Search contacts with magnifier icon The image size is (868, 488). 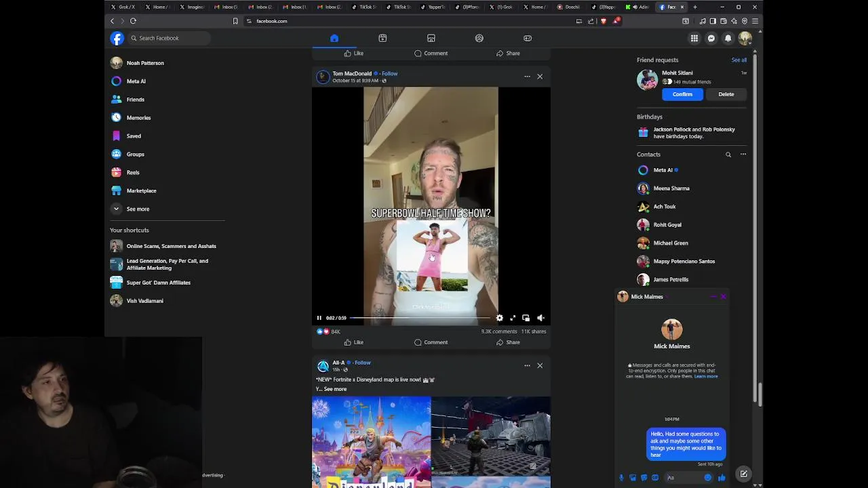pyautogui.click(x=728, y=155)
